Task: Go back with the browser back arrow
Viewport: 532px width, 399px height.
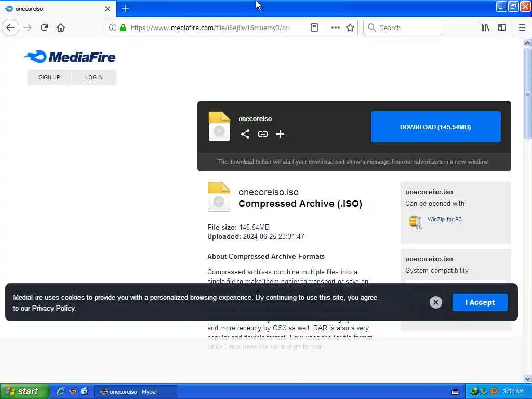Action: click(10, 28)
